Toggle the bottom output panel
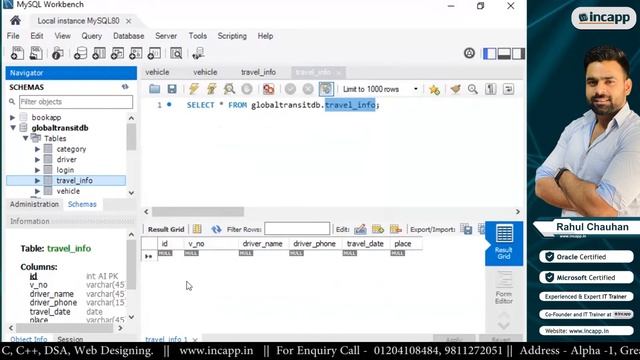The width and height of the screenshot is (640, 360). tap(504, 53)
